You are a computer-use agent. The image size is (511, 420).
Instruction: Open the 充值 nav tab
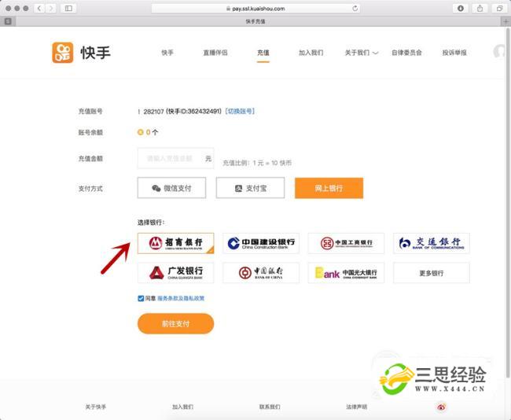click(263, 53)
